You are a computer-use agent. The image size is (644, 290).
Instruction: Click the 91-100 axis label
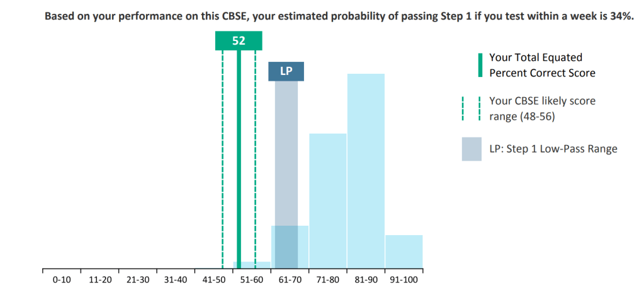404,279
